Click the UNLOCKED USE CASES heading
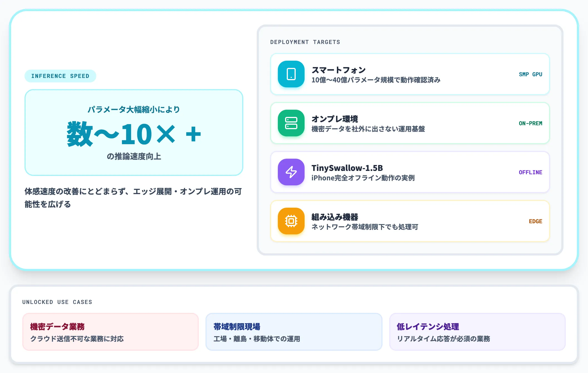 (57, 302)
